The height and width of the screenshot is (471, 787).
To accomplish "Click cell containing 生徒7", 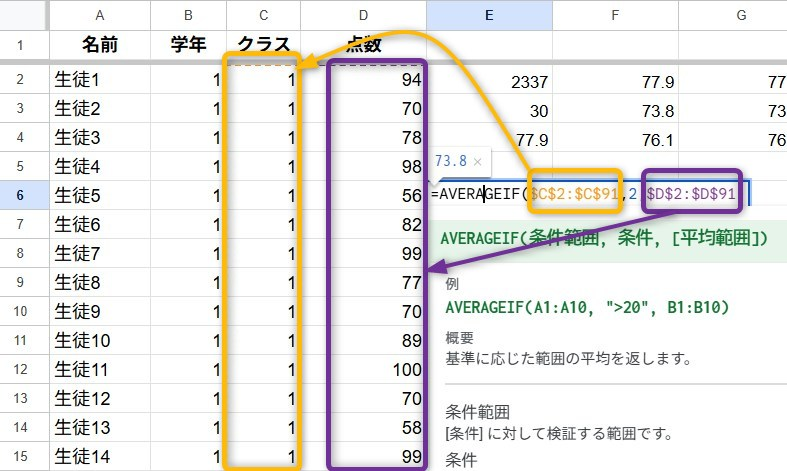I will (x=99, y=253).
